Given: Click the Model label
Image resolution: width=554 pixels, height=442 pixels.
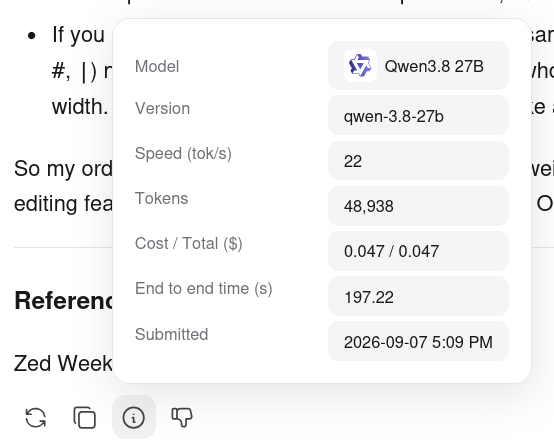Looking at the screenshot, I should pyautogui.click(x=157, y=66).
